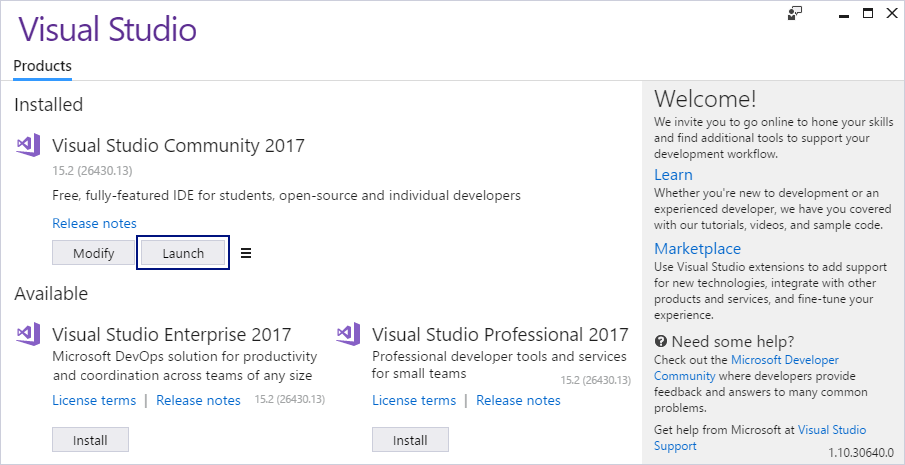Open License terms for Enterprise 2017
Viewport: 905px width, 465px height.
point(94,400)
